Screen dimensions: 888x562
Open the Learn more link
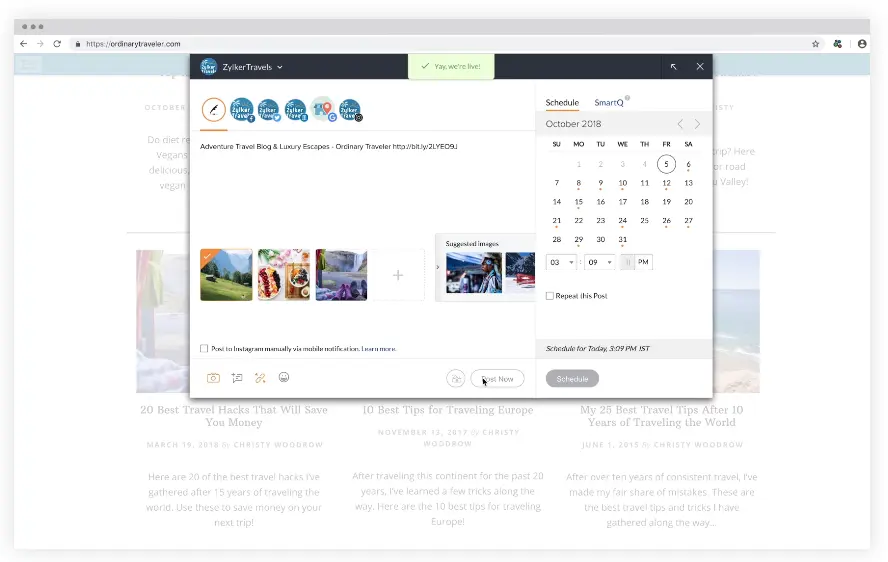(x=379, y=349)
